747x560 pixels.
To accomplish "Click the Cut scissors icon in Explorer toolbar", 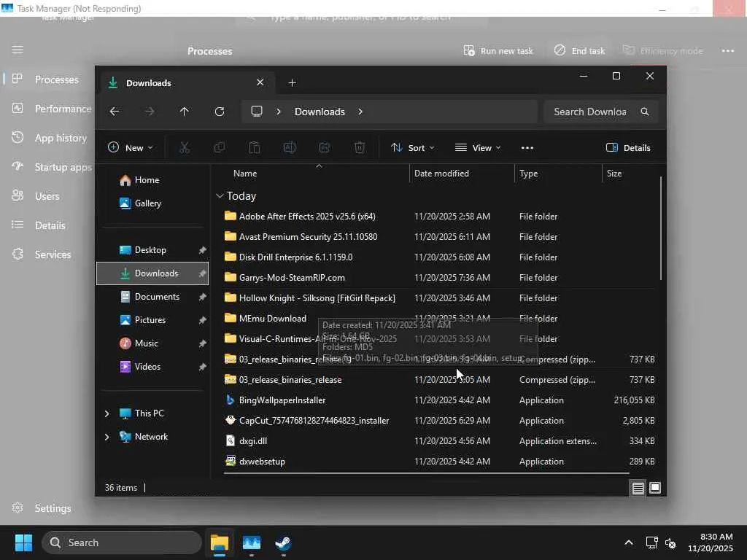I will (x=185, y=147).
